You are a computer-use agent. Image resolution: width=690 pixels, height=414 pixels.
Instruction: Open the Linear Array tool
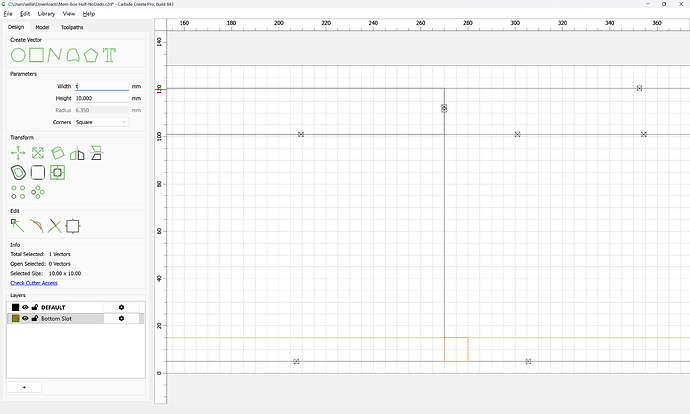[18, 192]
